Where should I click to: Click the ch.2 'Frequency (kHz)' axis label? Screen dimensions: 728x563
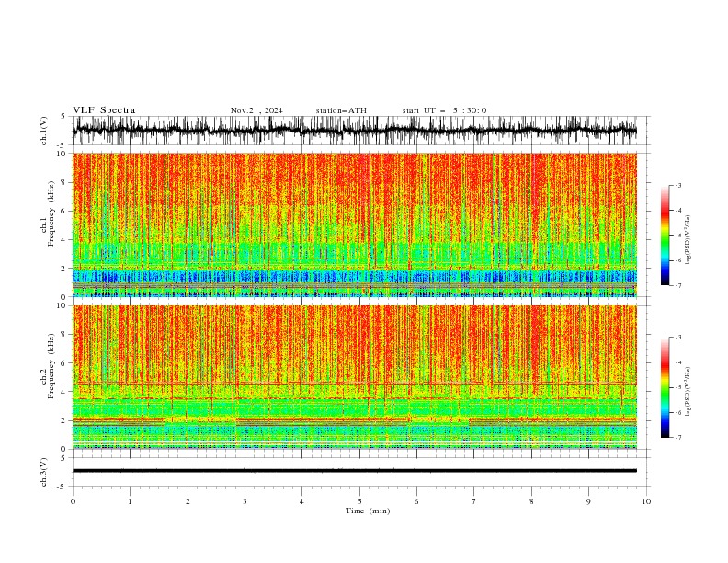pyautogui.click(x=51, y=366)
